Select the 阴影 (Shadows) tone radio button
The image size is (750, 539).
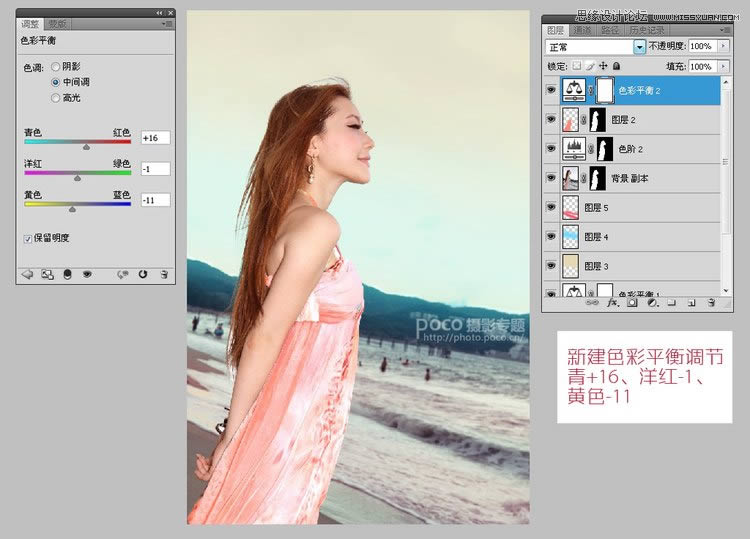click(55, 67)
